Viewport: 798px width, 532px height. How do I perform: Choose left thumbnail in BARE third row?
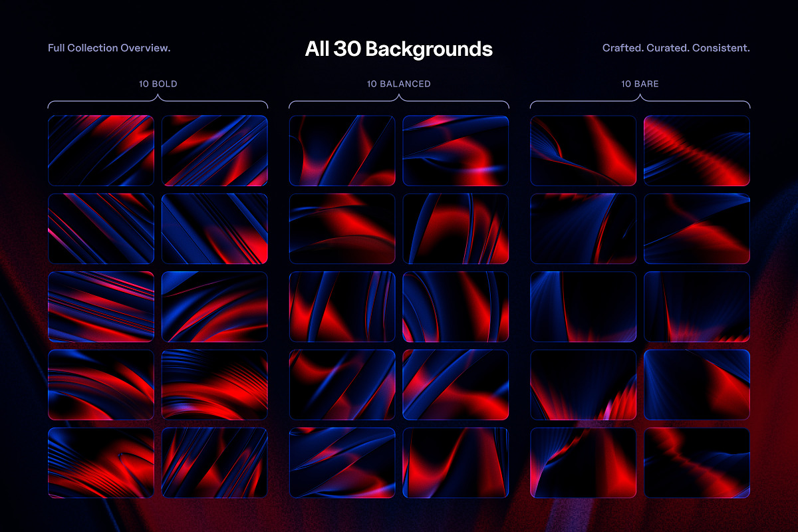click(583, 307)
